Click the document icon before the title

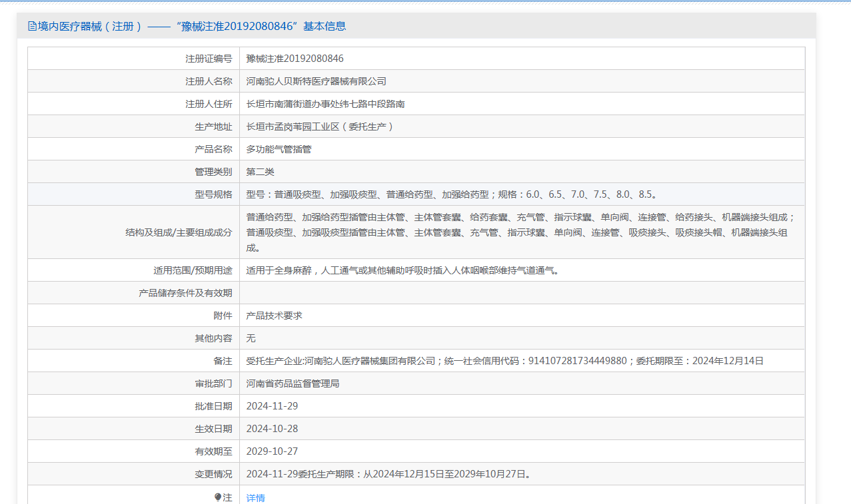tap(32, 26)
